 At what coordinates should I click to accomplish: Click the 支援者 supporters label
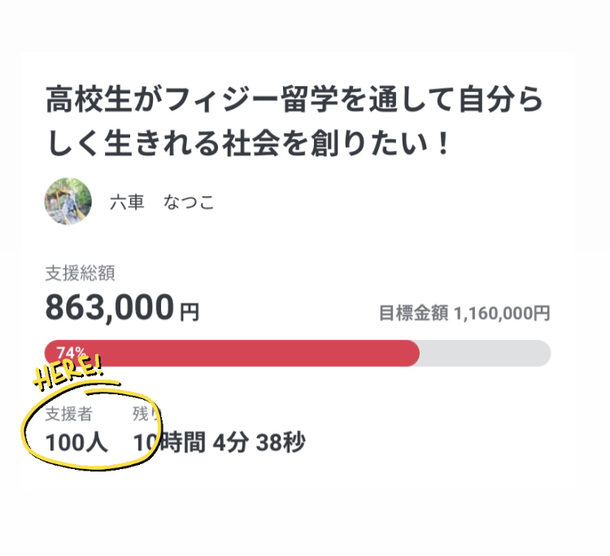point(66,412)
